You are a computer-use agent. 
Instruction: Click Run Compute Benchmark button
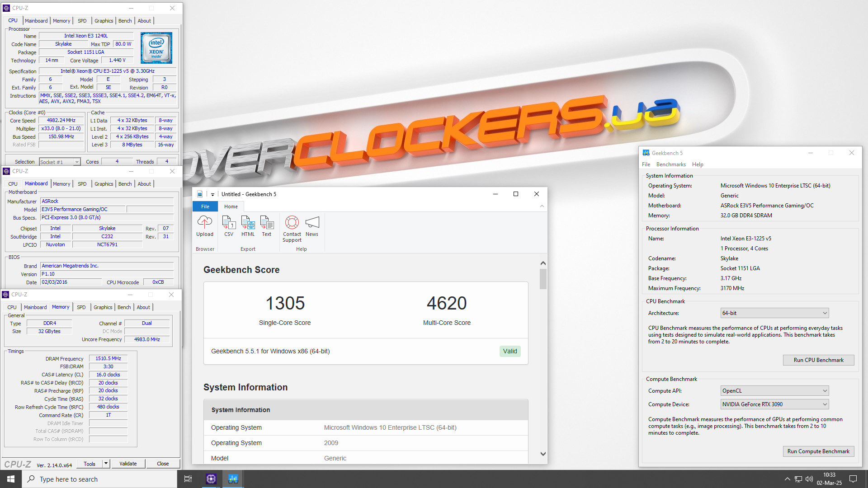pos(818,451)
